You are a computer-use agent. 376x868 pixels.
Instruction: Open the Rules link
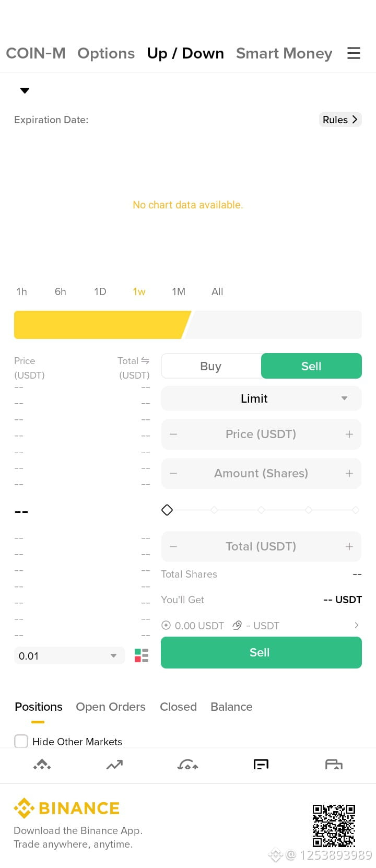point(340,120)
